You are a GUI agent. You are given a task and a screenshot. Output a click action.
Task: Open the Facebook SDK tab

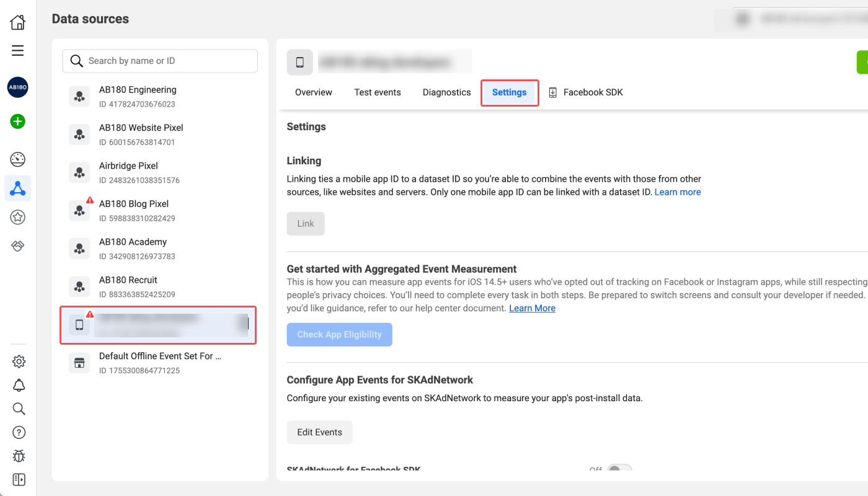point(586,92)
